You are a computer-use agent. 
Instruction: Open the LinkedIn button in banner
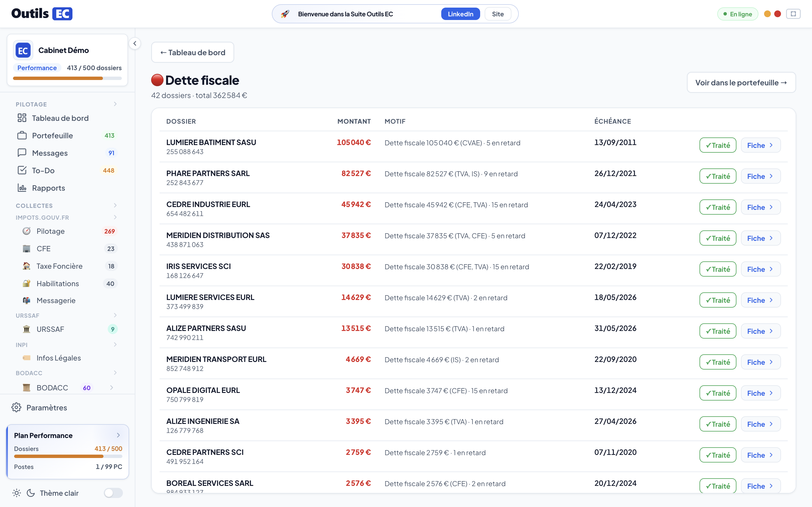coord(460,14)
